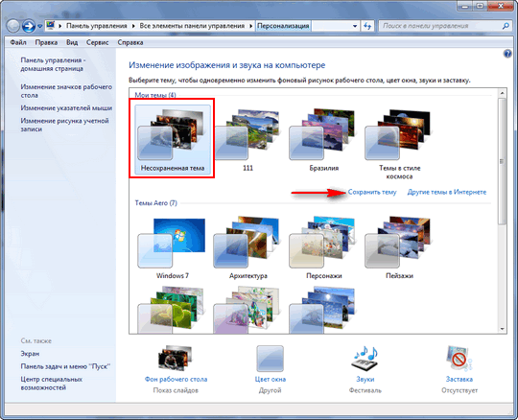The width and height of the screenshot is (518, 420).
Task: Open Другие темы в Интернете link
Action: point(447,192)
